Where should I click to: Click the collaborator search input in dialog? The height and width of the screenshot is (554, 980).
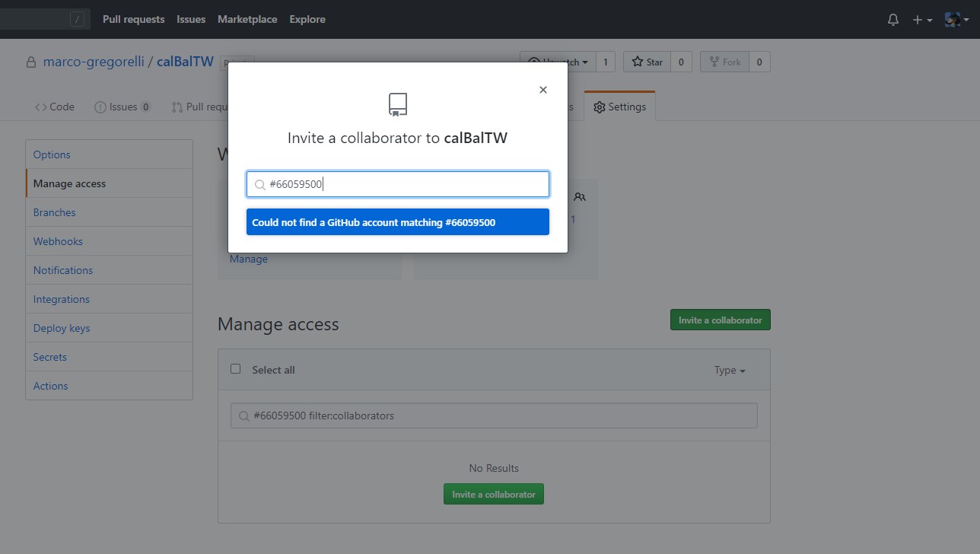(x=398, y=184)
